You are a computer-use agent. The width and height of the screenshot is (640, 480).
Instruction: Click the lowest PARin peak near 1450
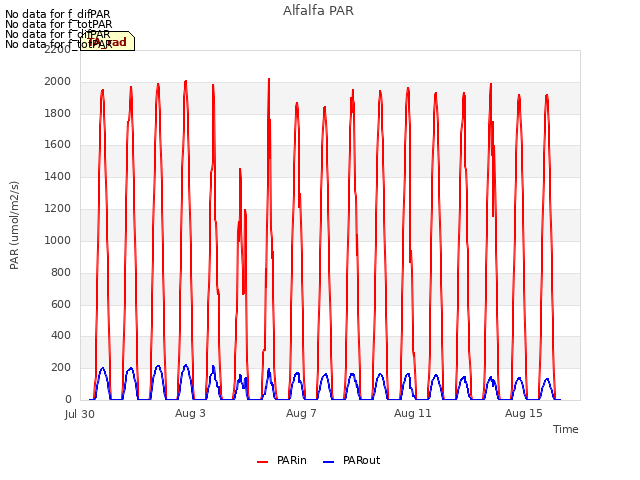pos(240,169)
